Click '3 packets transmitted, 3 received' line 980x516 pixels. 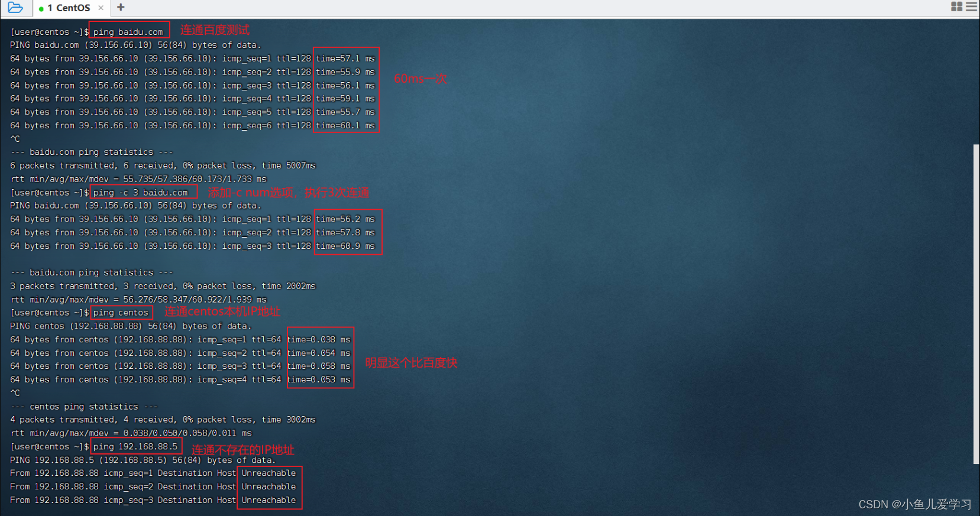[163, 286]
